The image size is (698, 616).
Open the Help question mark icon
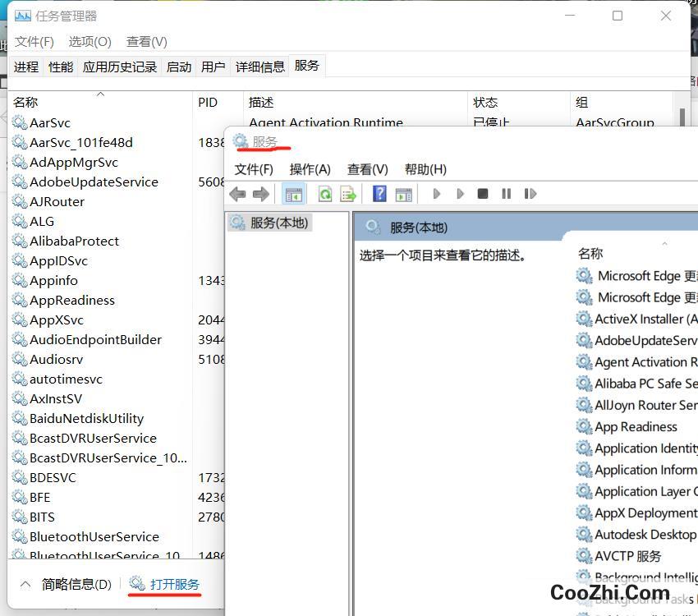[x=379, y=194]
